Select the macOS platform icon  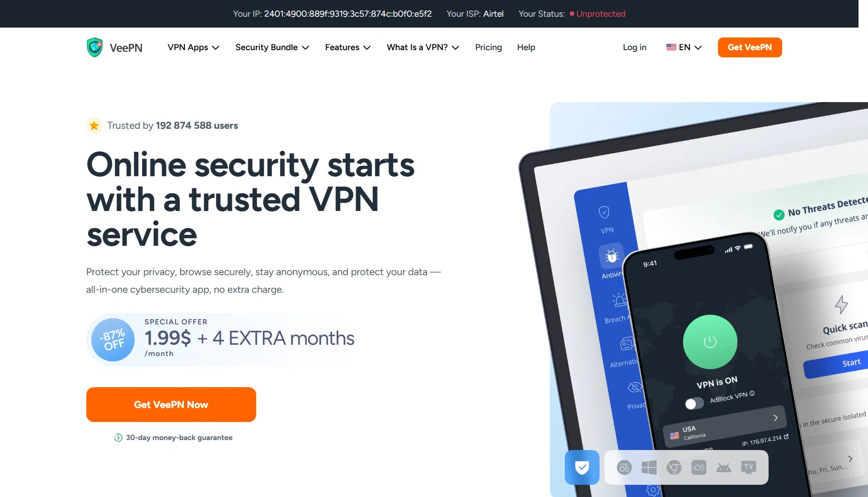click(x=624, y=468)
